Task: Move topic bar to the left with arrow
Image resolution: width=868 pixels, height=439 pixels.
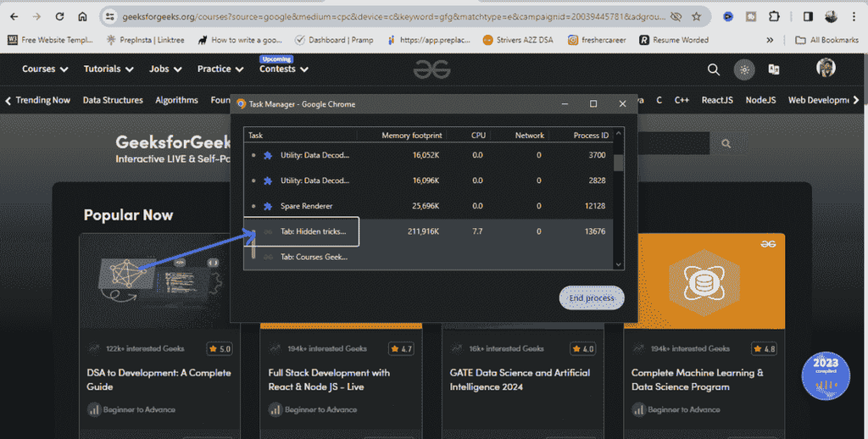Action: pyautogui.click(x=8, y=100)
